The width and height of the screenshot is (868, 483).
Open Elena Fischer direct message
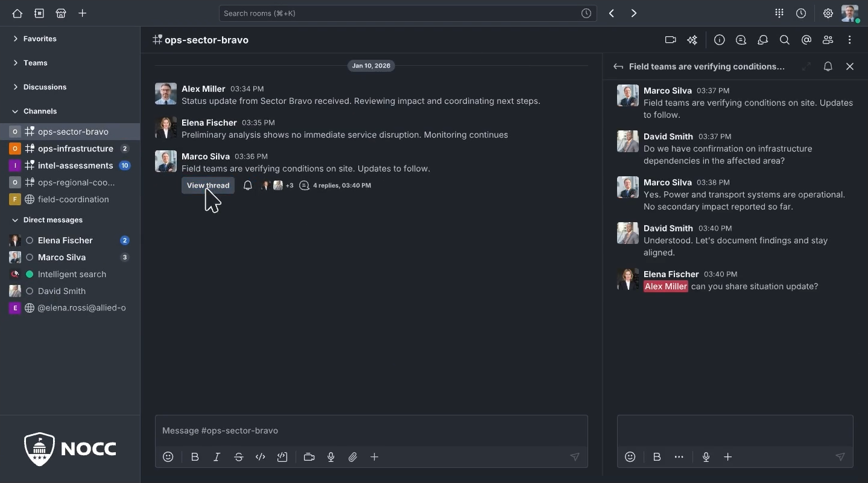[x=70, y=240]
